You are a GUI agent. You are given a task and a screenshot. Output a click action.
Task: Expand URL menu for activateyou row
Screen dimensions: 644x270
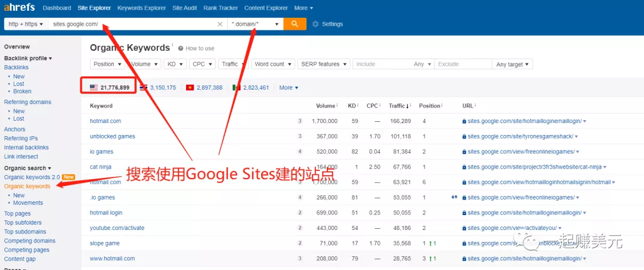[x=560, y=228]
